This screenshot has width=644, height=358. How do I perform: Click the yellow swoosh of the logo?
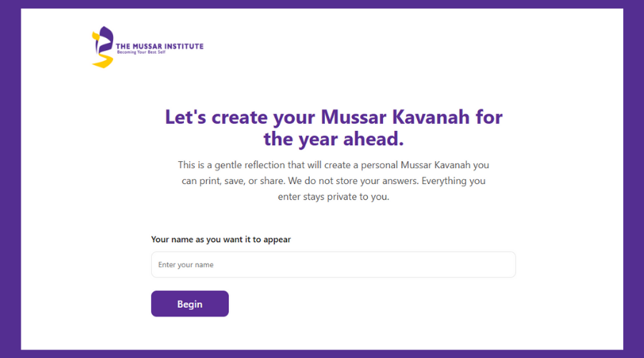[x=102, y=62]
